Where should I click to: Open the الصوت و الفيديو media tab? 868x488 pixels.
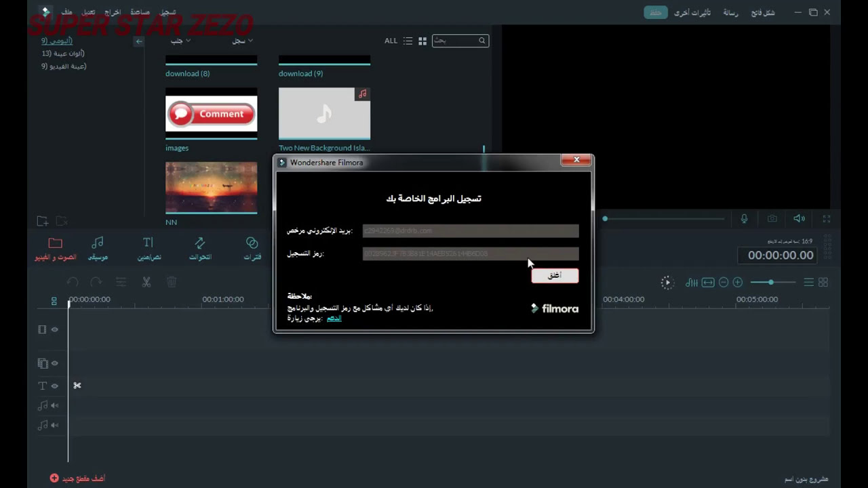pyautogui.click(x=55, y=249)
